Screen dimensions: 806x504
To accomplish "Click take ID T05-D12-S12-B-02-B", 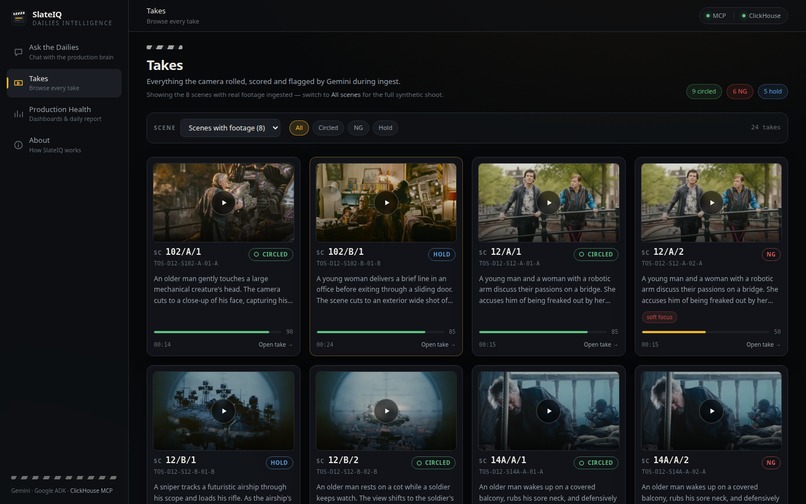I will point(346,472).
